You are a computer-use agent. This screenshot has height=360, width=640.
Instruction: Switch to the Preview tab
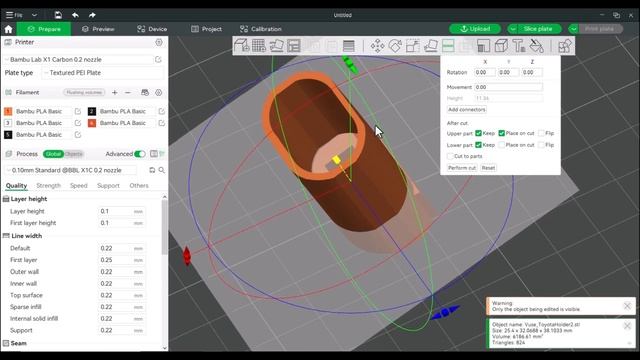[98, 29]
